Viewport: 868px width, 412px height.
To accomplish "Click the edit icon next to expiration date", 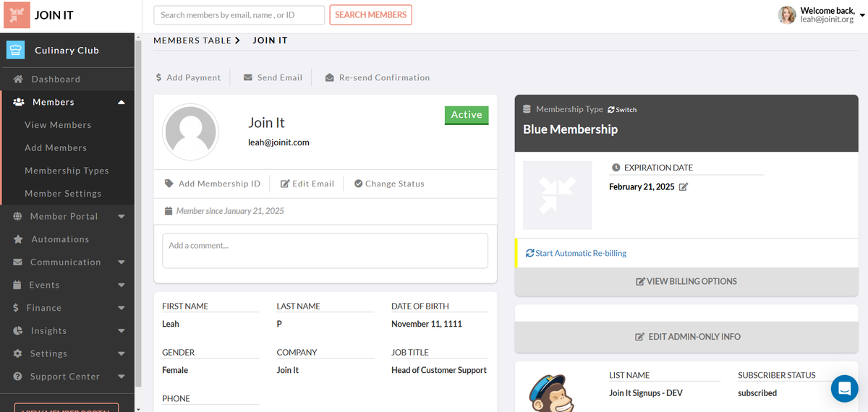I will [x=684, y=187].
